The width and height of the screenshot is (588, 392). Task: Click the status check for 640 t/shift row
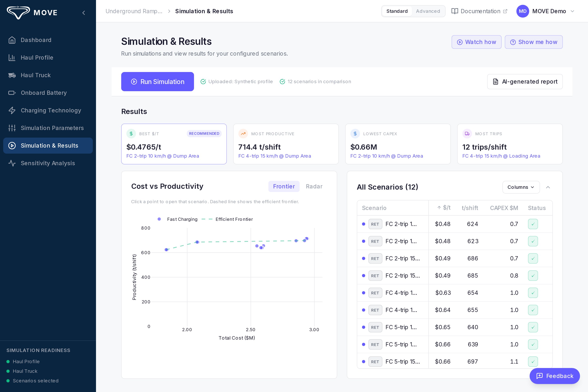pos(533,327)
